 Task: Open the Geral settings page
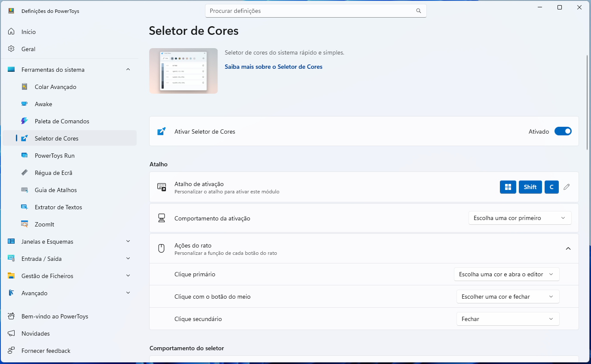coord(28,49)
